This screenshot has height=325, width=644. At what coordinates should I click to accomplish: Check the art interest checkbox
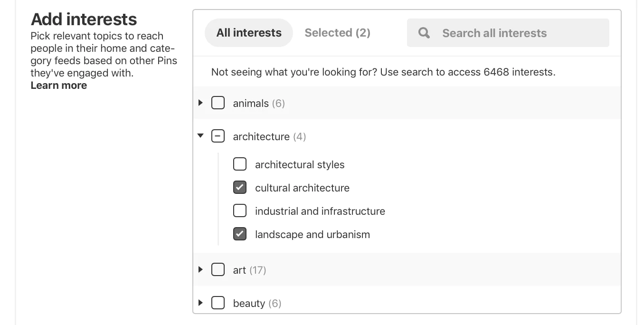point(218,269)
